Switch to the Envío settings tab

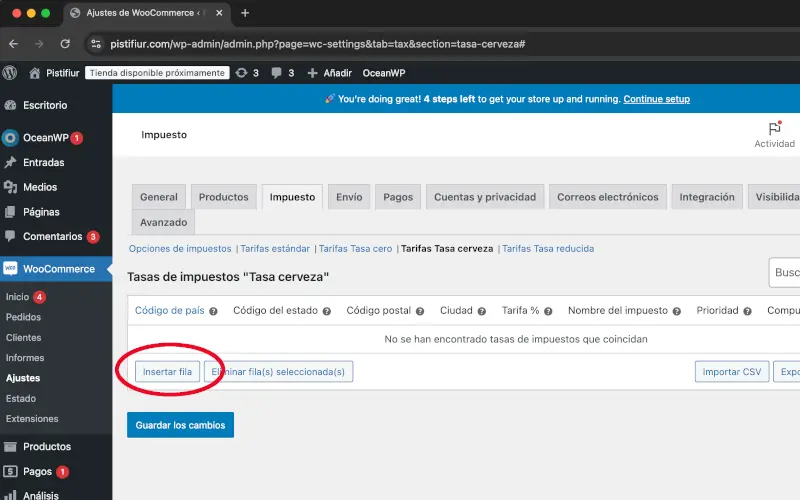(349, 197)
